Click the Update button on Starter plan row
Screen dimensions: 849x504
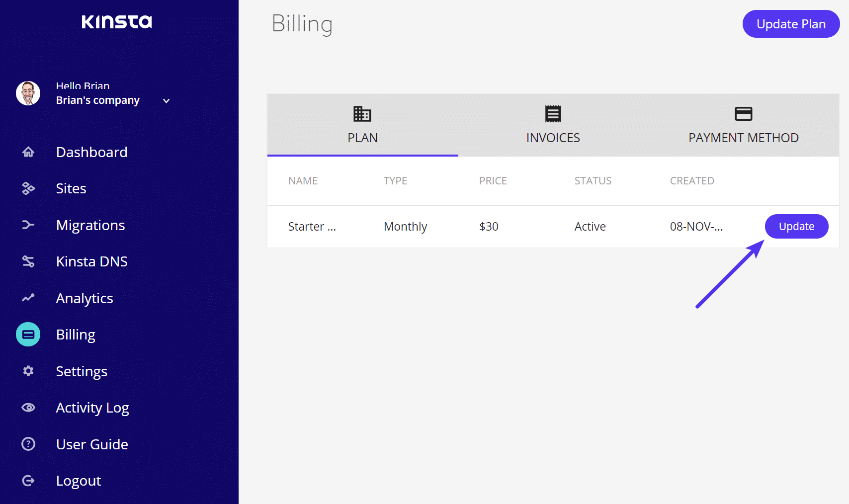(x=796, y=226)
